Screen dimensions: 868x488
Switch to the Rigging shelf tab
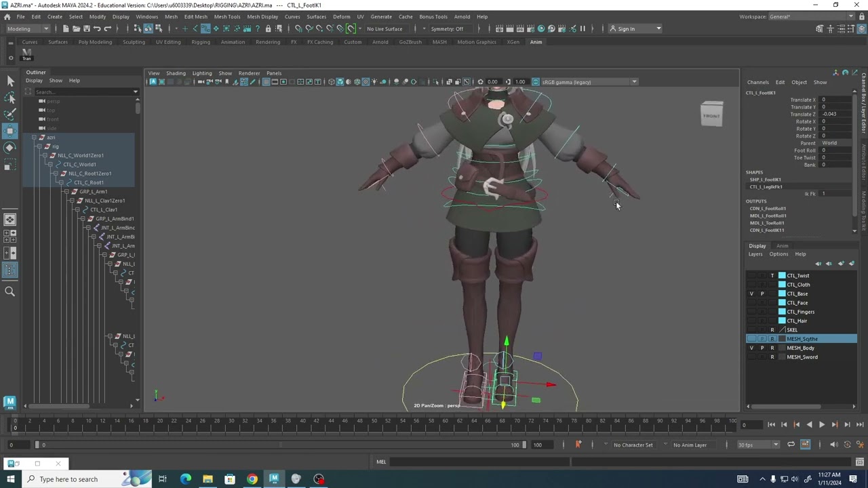(200, 42)
